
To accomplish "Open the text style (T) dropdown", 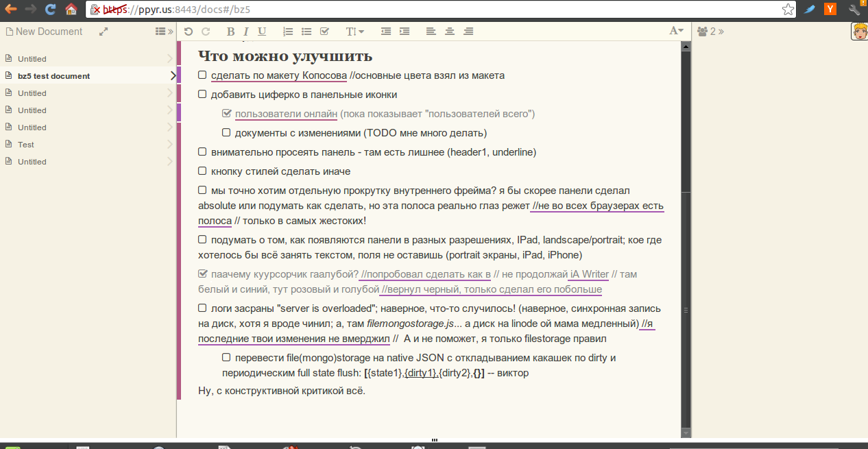I will click(354, 32).
